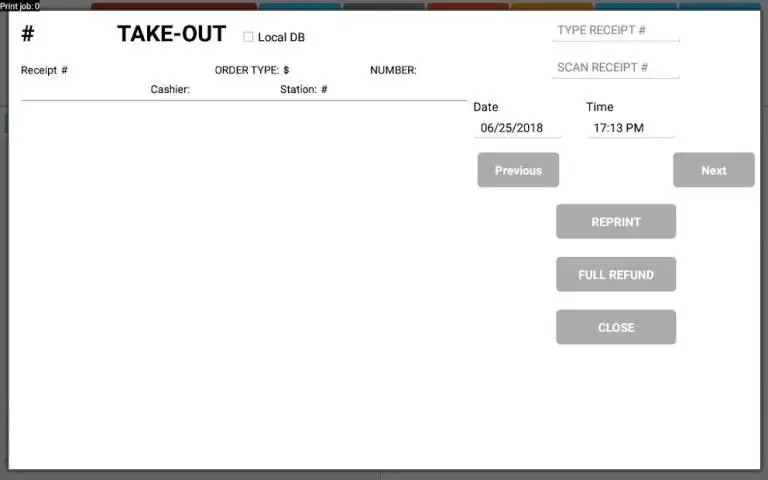Click the REPRINT button

pyautogui.click(x=616, y=222)
